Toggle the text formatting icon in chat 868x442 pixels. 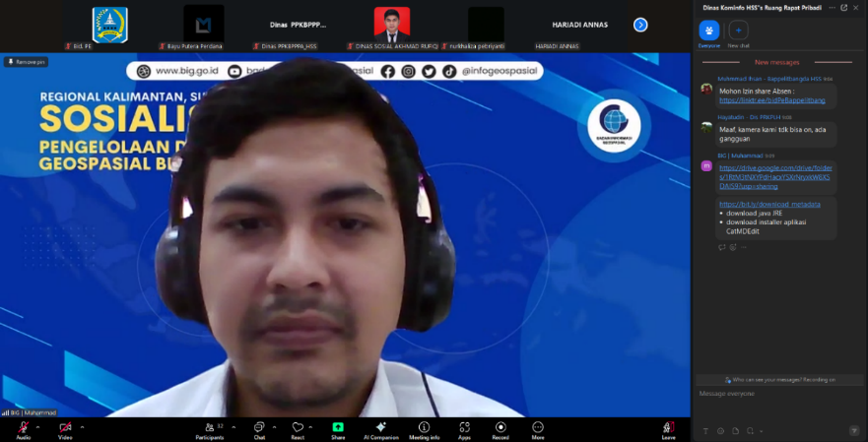coord(705,431)
